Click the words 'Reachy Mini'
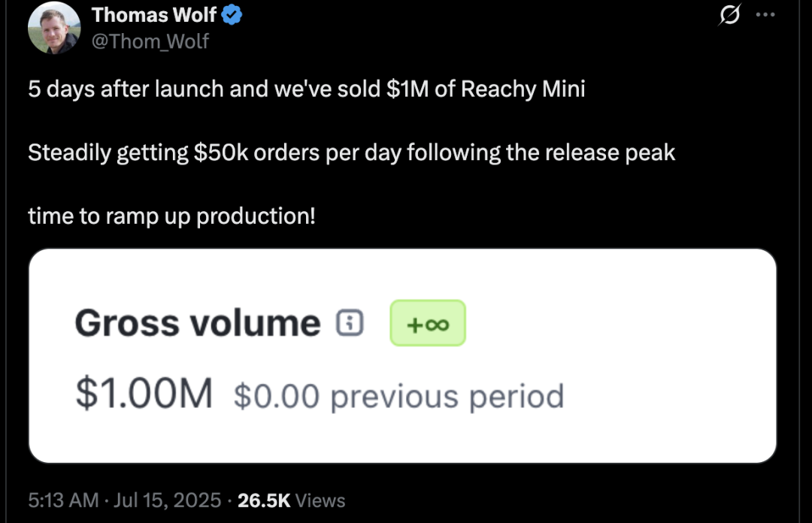Viewport: 812px width, 523px height. click(x=523, y=89)
